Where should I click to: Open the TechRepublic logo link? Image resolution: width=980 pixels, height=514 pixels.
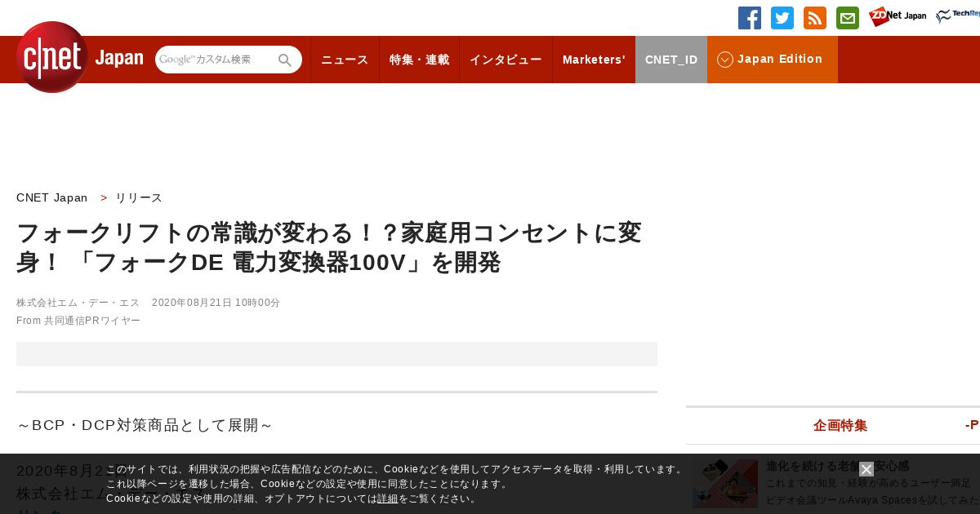(x=958, y=16)
